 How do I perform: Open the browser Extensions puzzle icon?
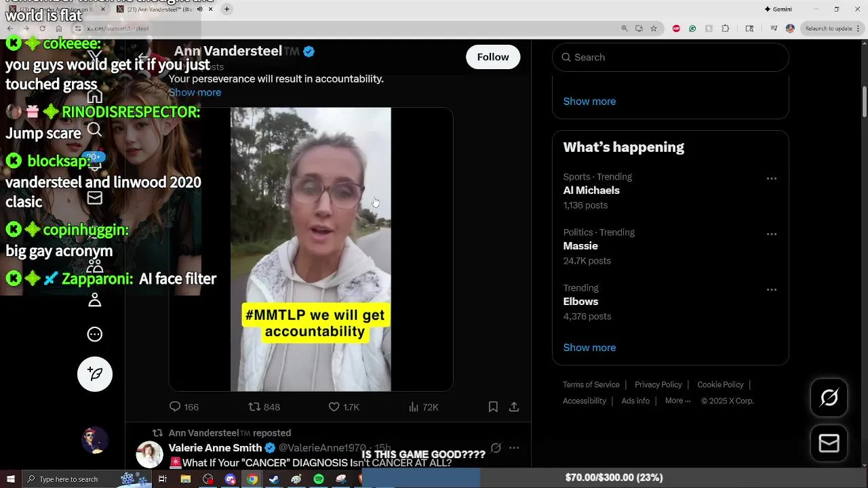pyautogui.click(x=726, y=28)
